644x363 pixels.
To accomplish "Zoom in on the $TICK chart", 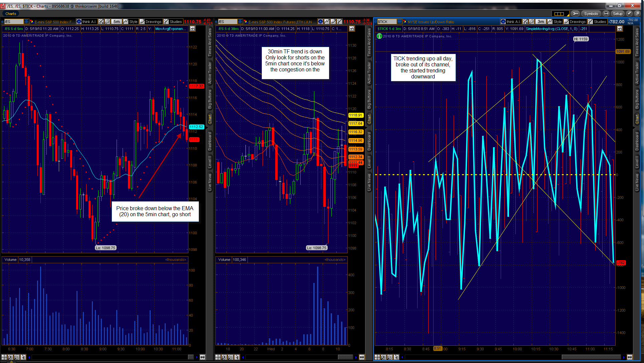I will point(383,357).
